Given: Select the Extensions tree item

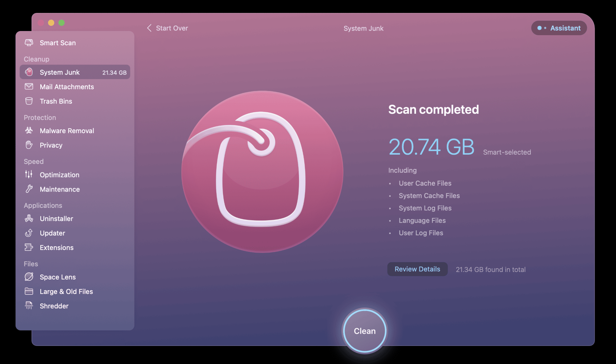Looking at the screenshot, I should click(57, 247).
